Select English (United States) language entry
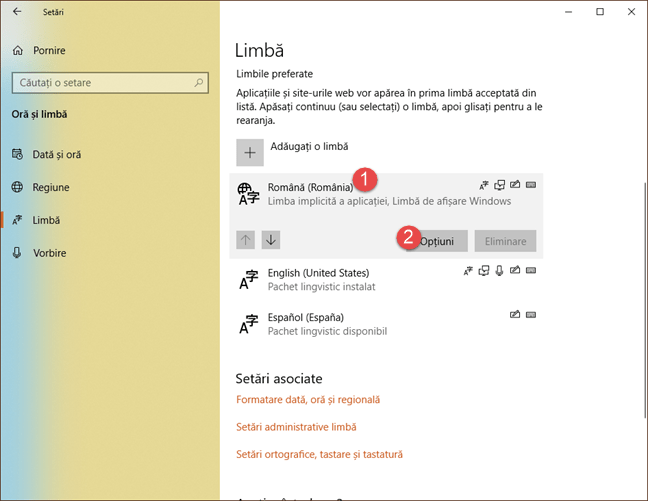Viewport: 648px width, 501px height. pos(386,280)
